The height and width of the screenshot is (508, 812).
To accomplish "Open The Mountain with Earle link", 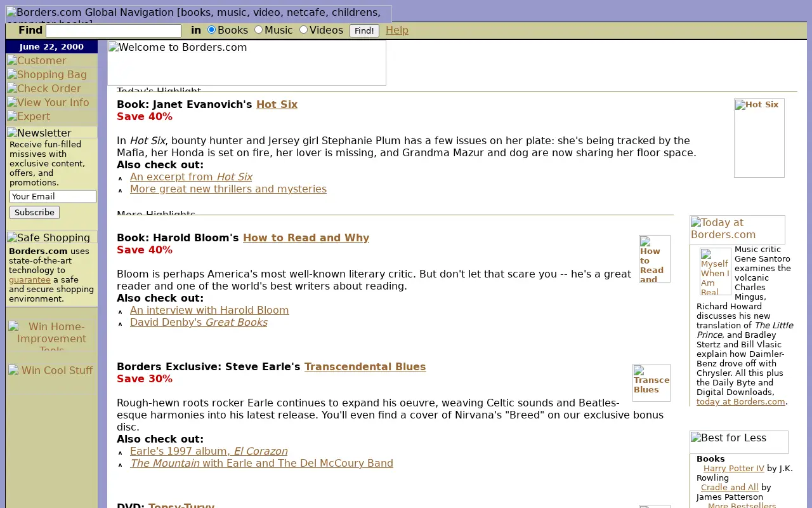I will tap(261, 463).
